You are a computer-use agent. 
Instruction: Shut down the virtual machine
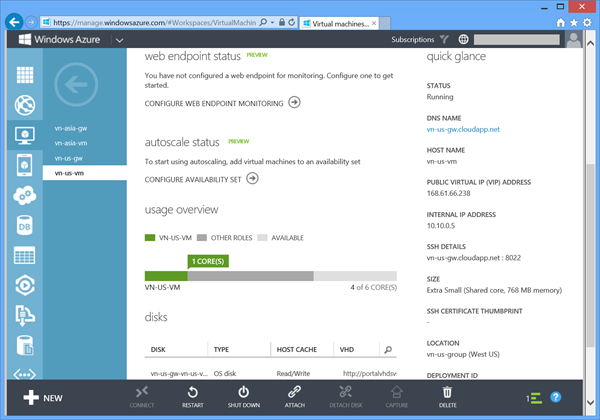click(x=244, y=397)
